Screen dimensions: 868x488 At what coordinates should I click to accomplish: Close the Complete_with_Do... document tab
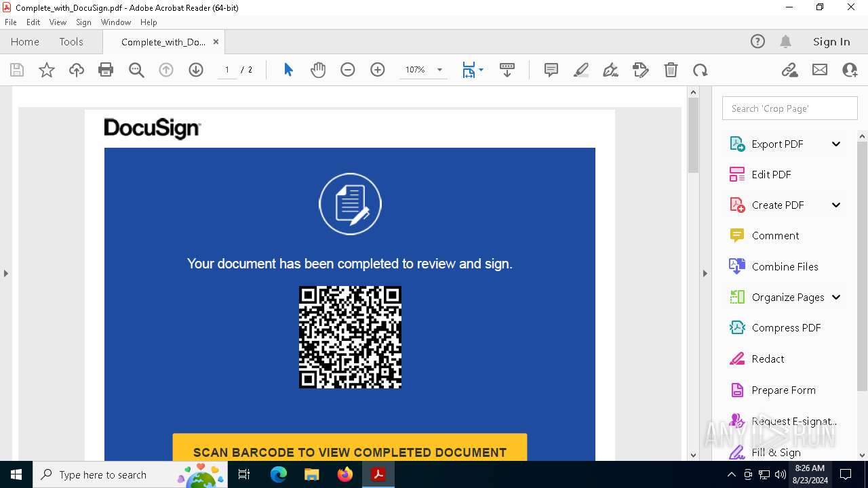coord(216,41)
